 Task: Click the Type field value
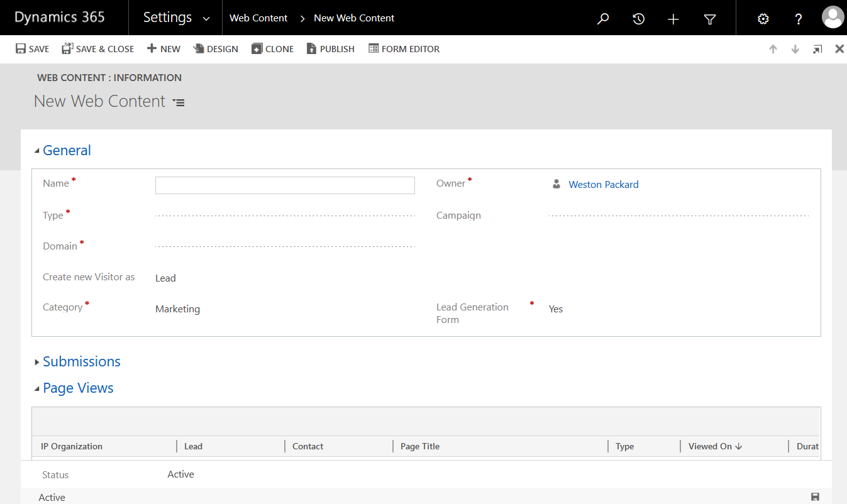(x=285, y=216)
